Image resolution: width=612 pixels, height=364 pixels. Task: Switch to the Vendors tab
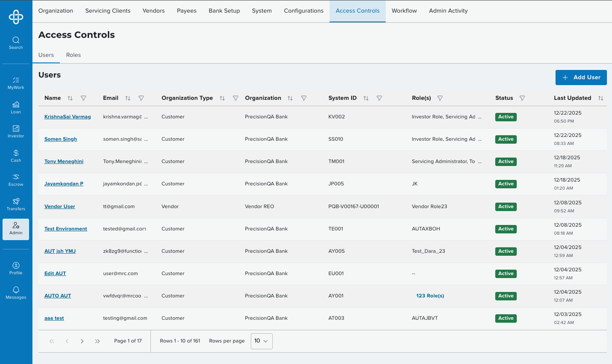(x=153, y=11)
